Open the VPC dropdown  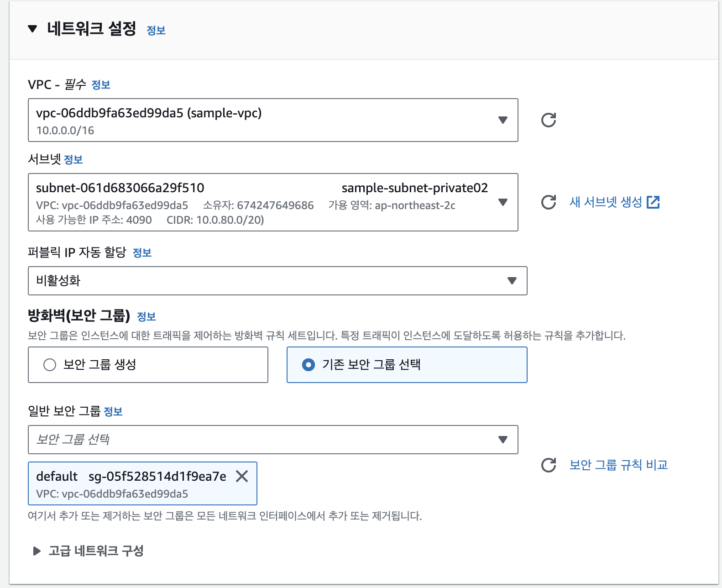click(273, 120)
